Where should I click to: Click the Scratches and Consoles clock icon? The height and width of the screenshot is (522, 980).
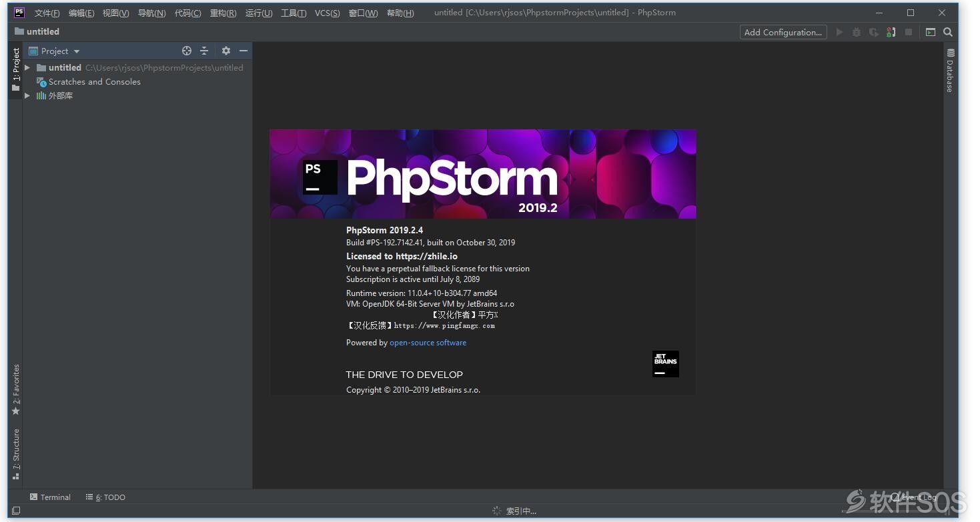tap(41, 81)
